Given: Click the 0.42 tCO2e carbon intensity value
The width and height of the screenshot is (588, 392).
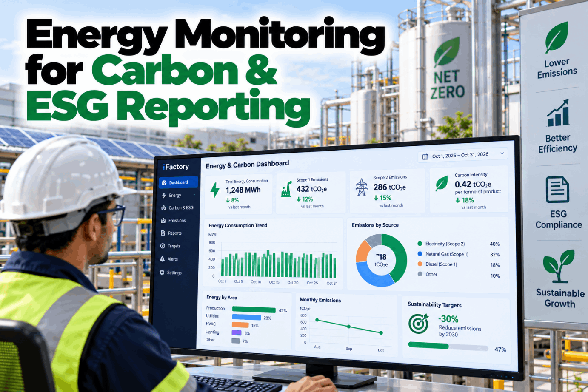Looking at the screenshot, I should 473,184.
